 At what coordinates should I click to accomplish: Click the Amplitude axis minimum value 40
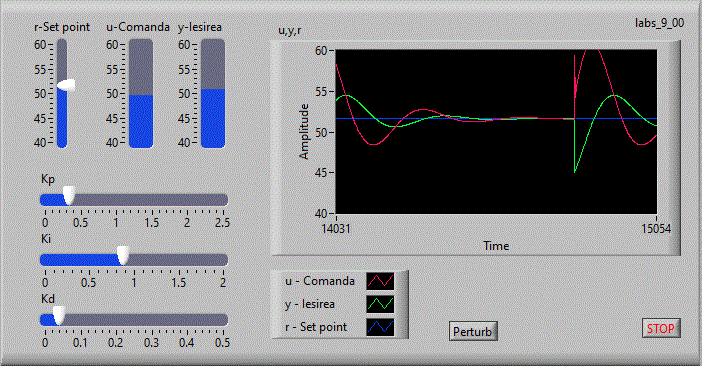click(x=321, y=213)
